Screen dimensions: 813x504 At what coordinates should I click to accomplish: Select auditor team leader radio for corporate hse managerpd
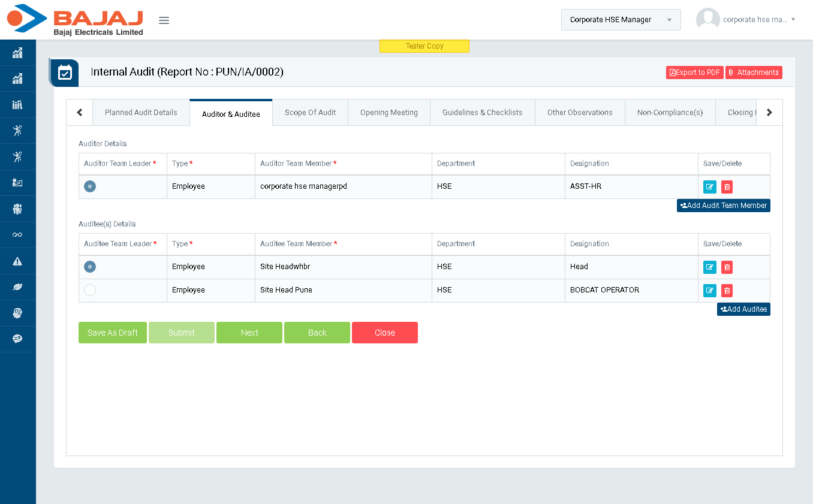[90, 186]
